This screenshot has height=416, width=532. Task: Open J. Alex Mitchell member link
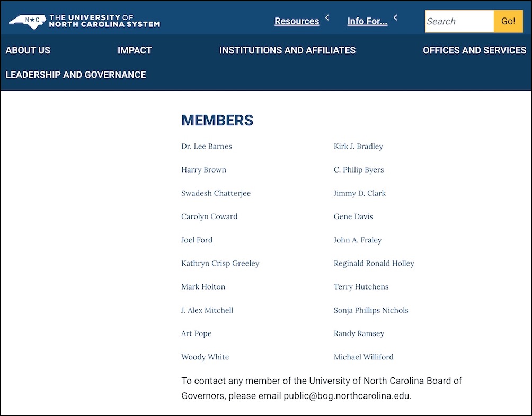(207, 310)
